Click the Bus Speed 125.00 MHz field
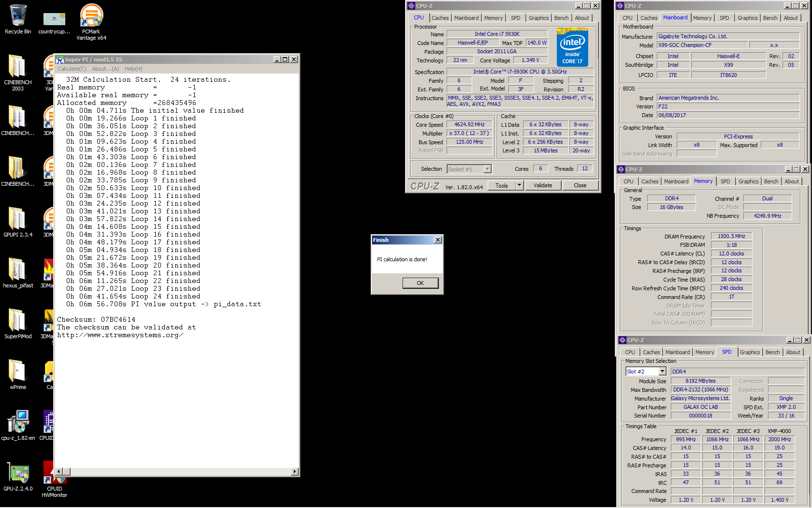The image size is (812, 508). point(469,142)
